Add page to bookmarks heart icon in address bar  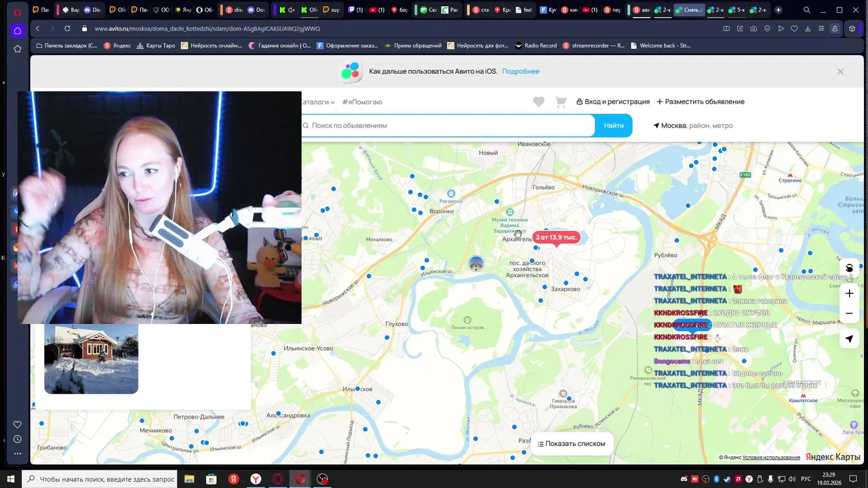(x=794, y=28)
